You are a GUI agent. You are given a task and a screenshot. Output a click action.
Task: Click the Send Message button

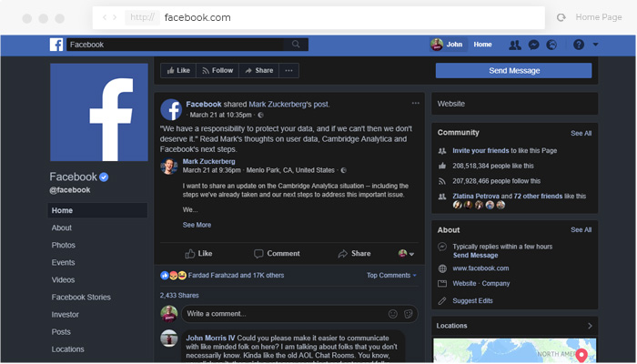(x=513, y=70)
